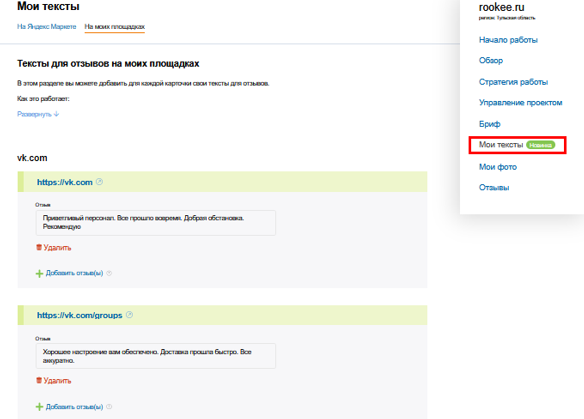Click the rookee.ru project title
Viewport: 584px width, 419px height.
pos(501,7)
